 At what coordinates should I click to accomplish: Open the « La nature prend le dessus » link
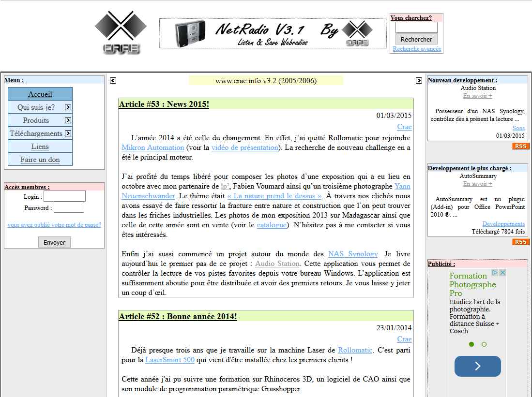274,196
